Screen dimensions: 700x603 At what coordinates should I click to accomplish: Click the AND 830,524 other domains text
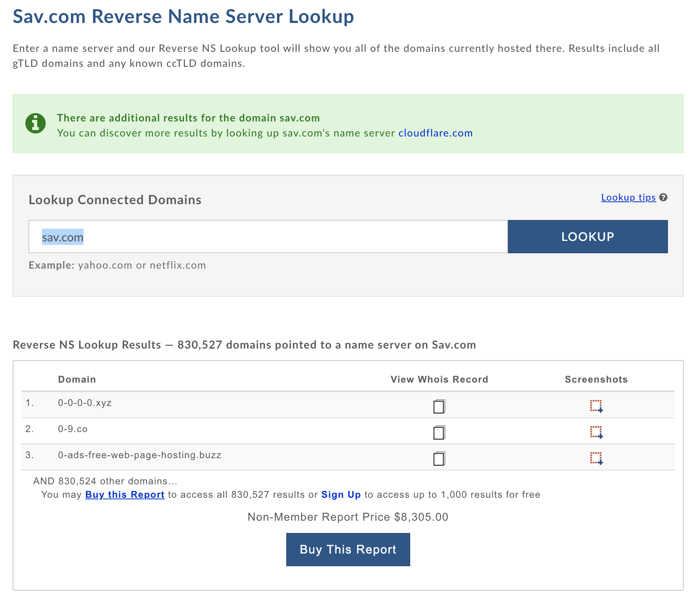click(105, 481)
